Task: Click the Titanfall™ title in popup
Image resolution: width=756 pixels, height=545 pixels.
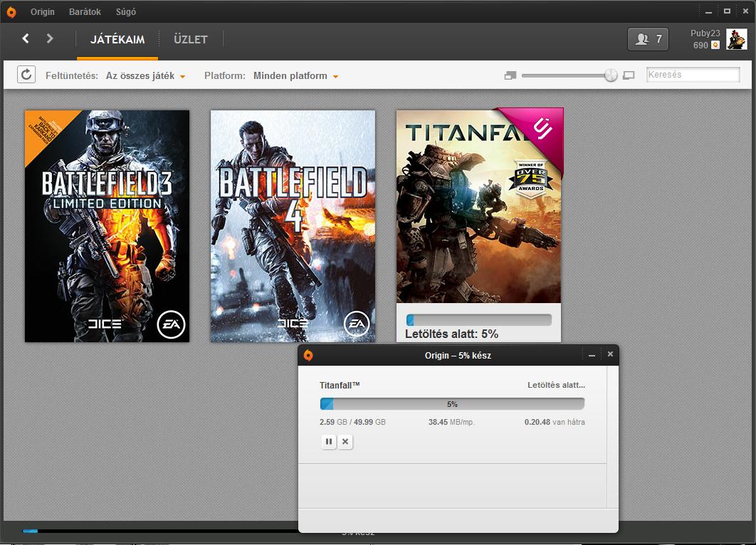Action: tap(340, 385)
